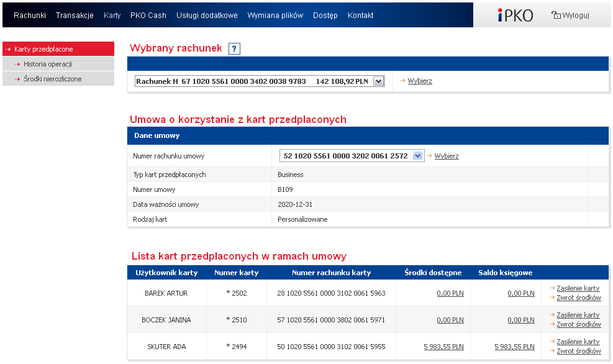The height and width of the screenshot is (364, 613).
Task: Click Zasilenie karty for BOCZEK JANINA
Action: click(x=578, y=315)
